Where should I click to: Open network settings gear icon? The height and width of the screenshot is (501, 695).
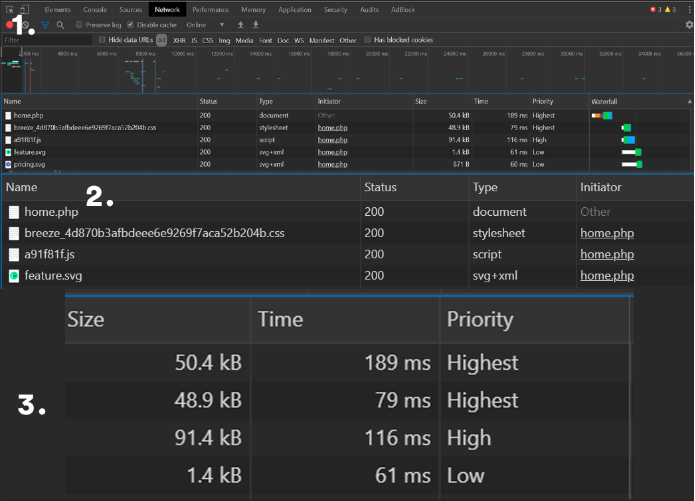tap(688, 24)
